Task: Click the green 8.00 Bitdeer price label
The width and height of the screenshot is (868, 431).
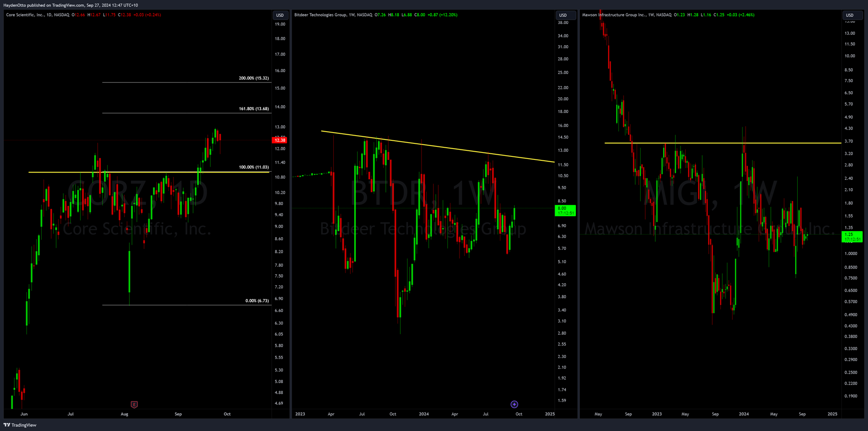Action: tap(566, 211)
